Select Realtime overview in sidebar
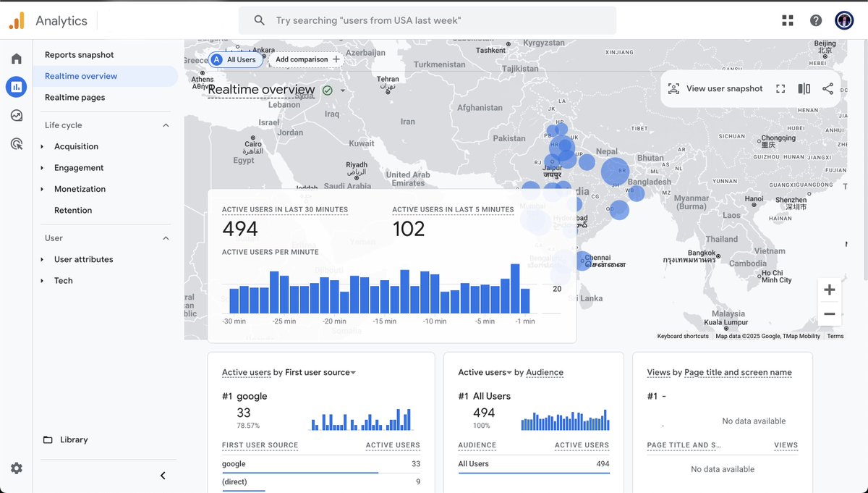This screenshot has height=493, width=868. [x=106, y=76]
